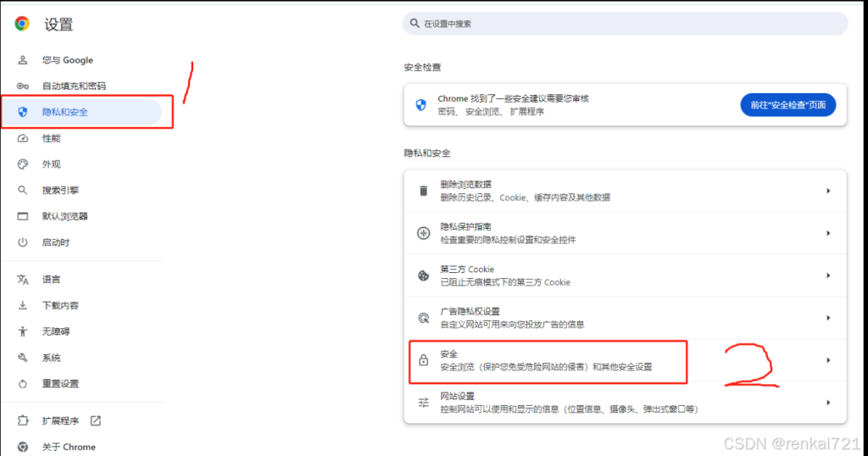This screenshot has height=456, width=868.
Task: Click the external link icon beside 扩展程序
Action: coord(96,420)
